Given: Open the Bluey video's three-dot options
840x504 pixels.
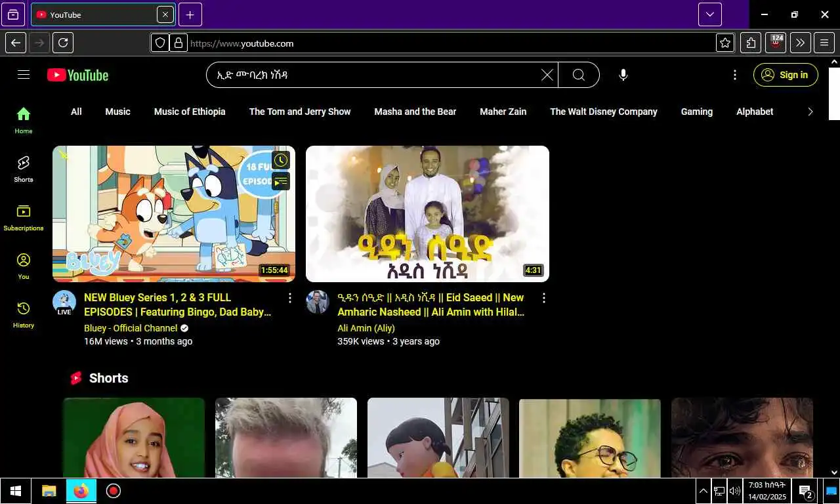Looking at the screenshot, I should point(290,298).
